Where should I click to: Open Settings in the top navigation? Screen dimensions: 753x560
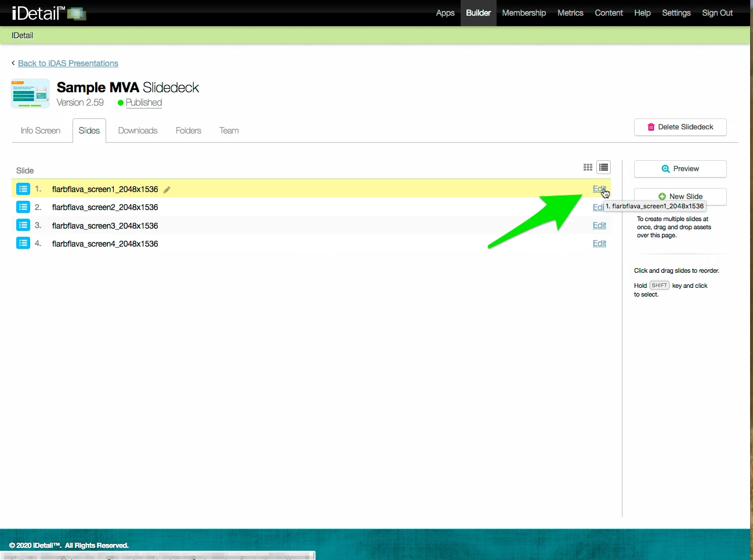pyautogui.click(x=676, y=13)
